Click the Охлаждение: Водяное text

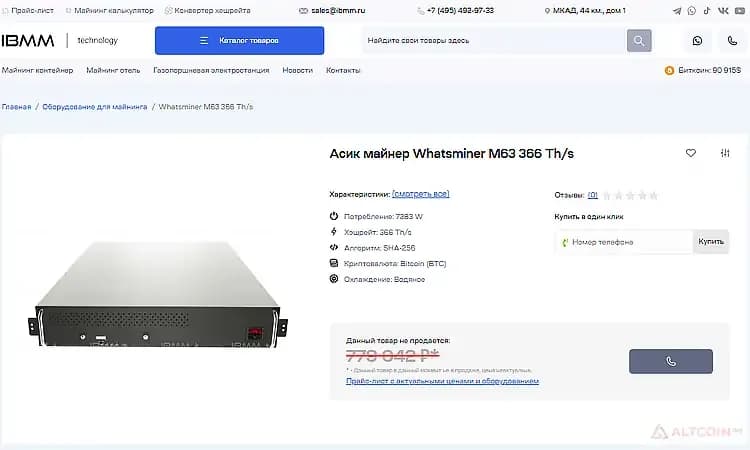point(384,279)
